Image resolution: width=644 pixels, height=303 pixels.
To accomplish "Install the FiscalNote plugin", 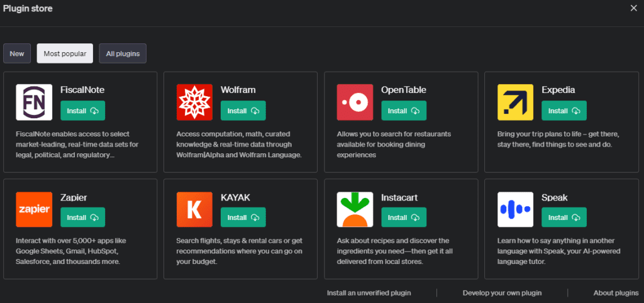I will tap(82, 111).
